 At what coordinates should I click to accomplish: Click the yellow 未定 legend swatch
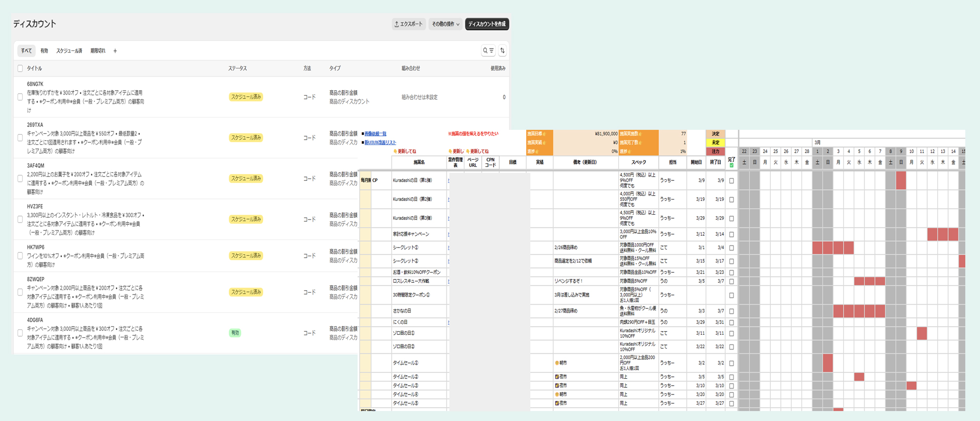click(715, 143)
